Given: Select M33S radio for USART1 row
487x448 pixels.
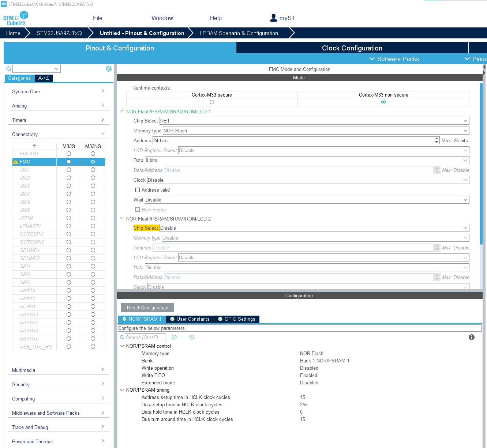Looking at the screenshot, I should (69, 315).
